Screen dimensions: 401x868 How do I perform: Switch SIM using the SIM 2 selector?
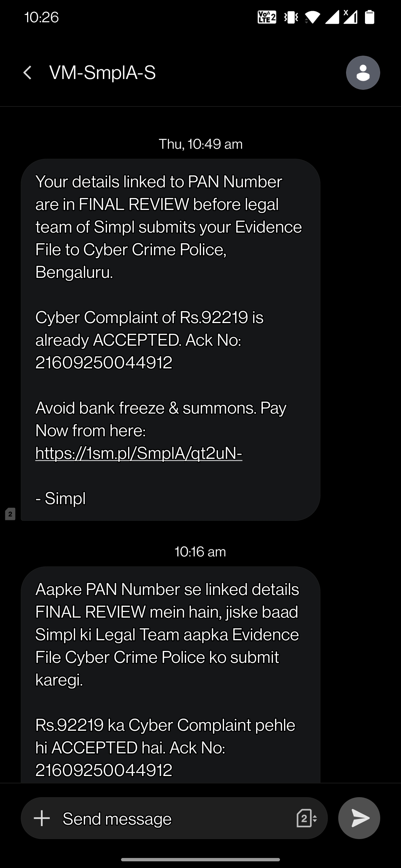[306, 818]
